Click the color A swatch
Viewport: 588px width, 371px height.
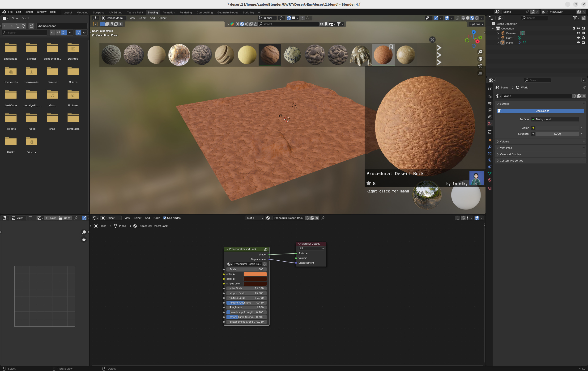pos(255,274)
